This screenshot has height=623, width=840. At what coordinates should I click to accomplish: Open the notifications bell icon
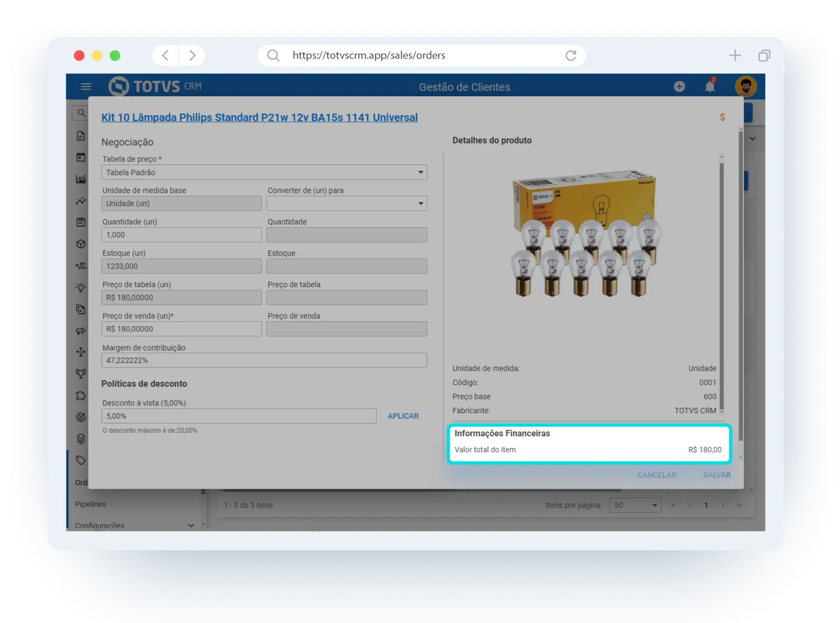pyautogui.click(x=710, y=86)
